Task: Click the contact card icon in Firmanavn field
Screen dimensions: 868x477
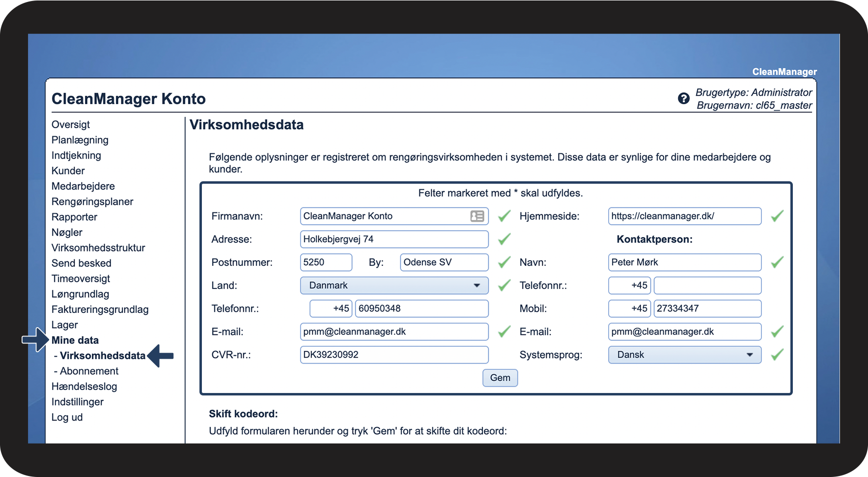Action: click(477, 216)
